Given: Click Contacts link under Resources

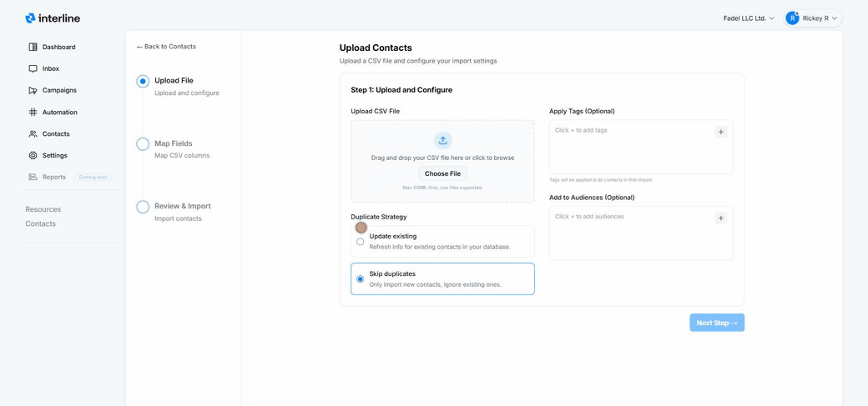Looking at the screenshot, I should pyautogui.click(x=40, y=223).
